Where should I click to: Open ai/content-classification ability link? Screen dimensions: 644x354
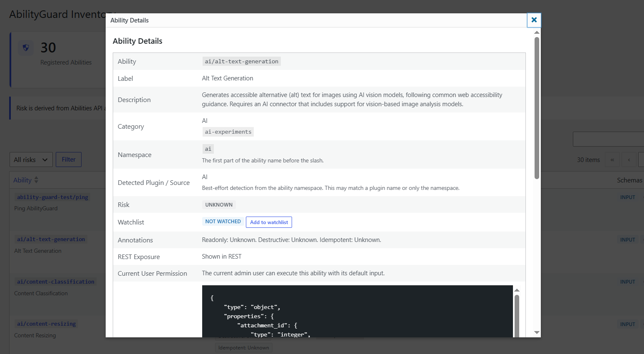tap(56, 282)
